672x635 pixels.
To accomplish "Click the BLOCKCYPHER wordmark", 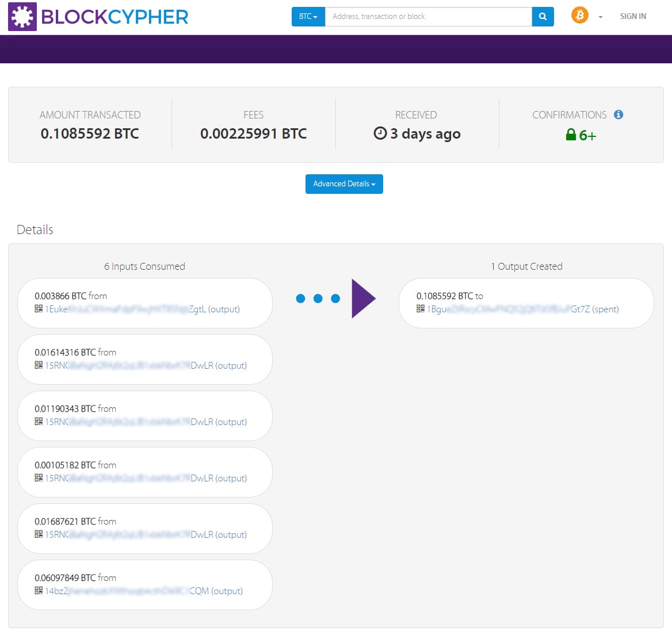I will click(114, 17).
